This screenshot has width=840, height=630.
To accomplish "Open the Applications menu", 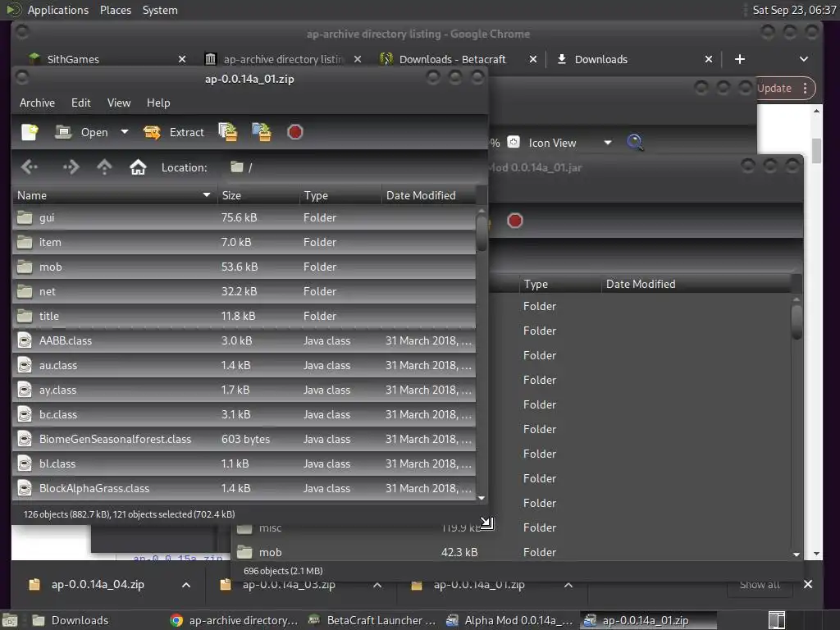I will (x=58, y=10).
